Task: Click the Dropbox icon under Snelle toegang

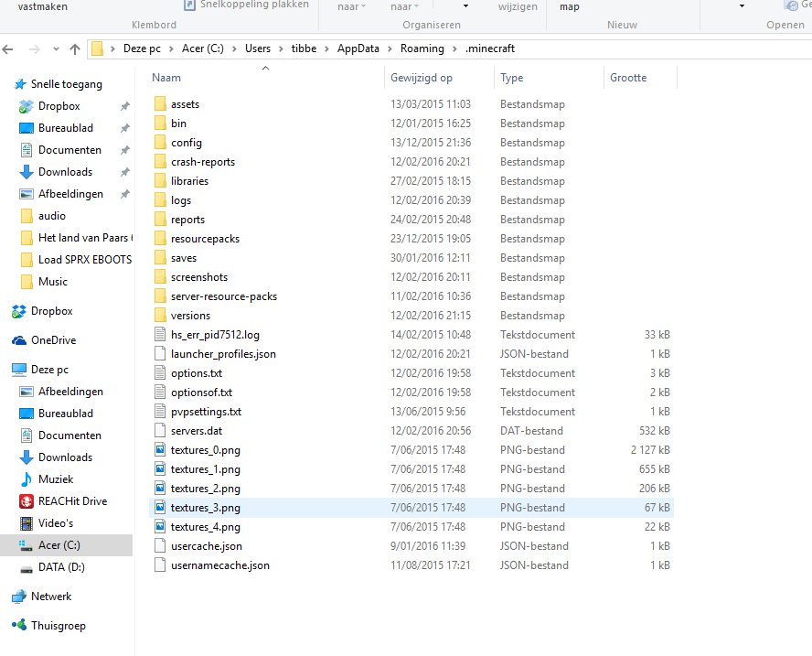Action: (26, 106)
